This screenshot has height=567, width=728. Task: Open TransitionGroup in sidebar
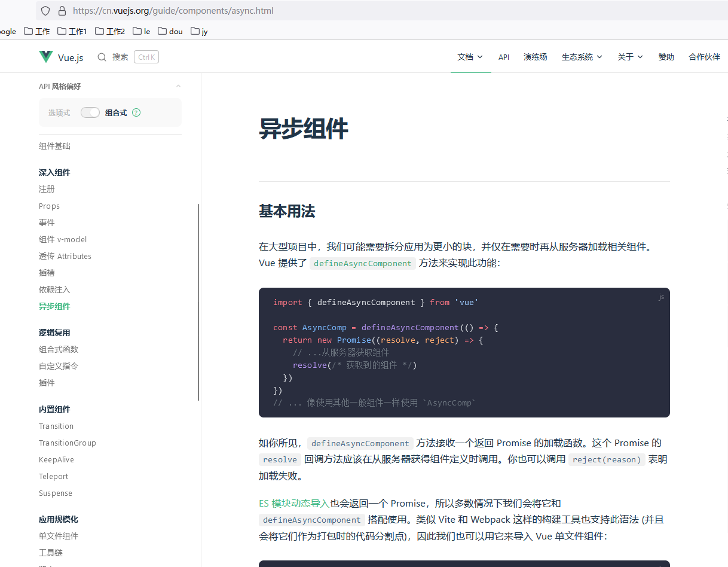coord(68,443)
